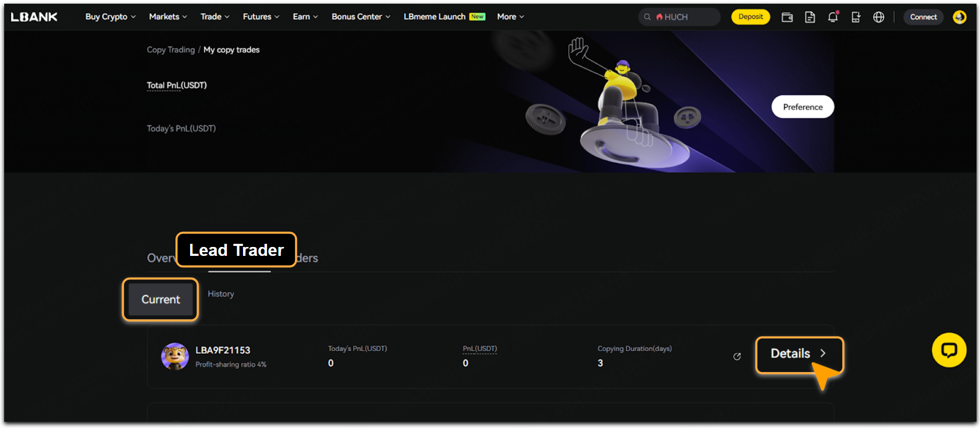
Task: Open the Preference button
Action: click(802, 107)
